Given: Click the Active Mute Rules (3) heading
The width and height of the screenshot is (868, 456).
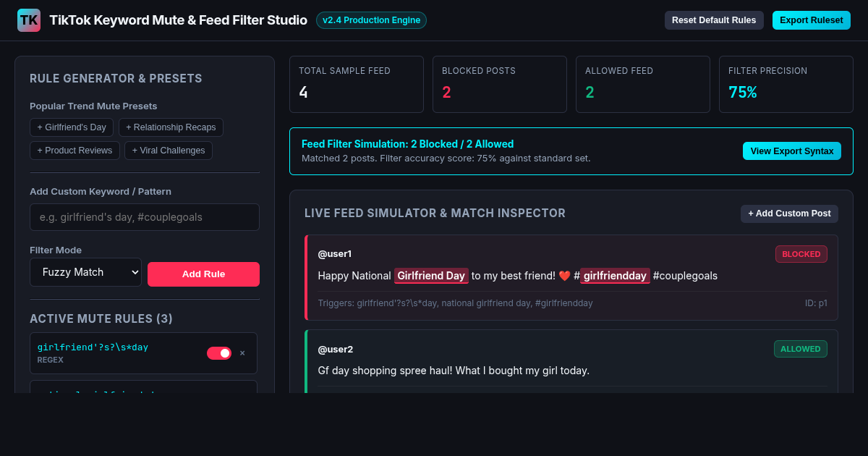Looking at the screenshot, I should tap(101, 318).
